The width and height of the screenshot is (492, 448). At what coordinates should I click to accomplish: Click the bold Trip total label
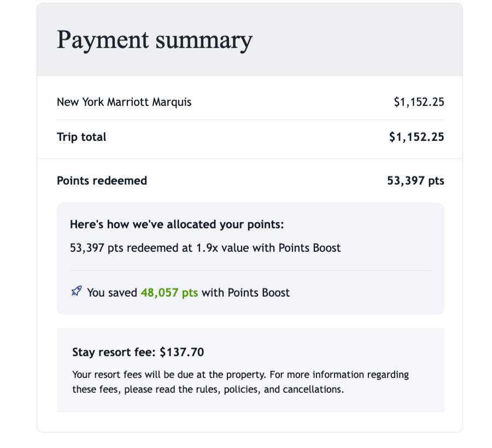(81, 137)
